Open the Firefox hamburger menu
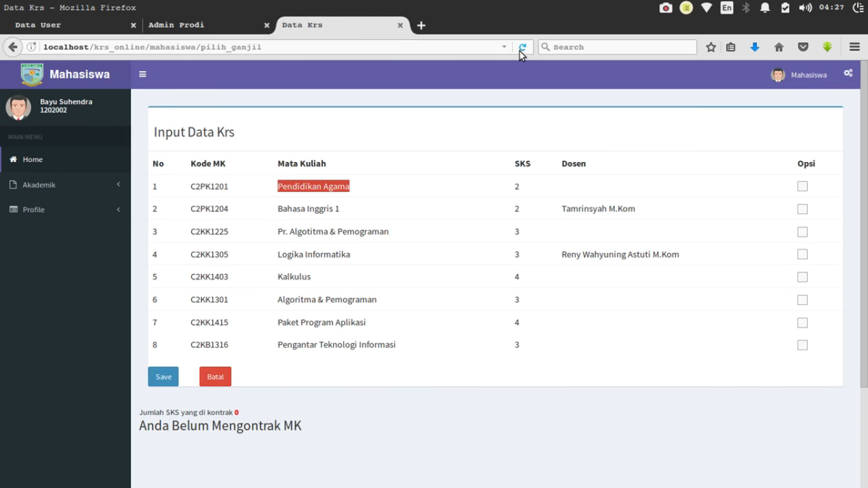The width and height of the screenshot is (868, 488). tap(854, 47)
